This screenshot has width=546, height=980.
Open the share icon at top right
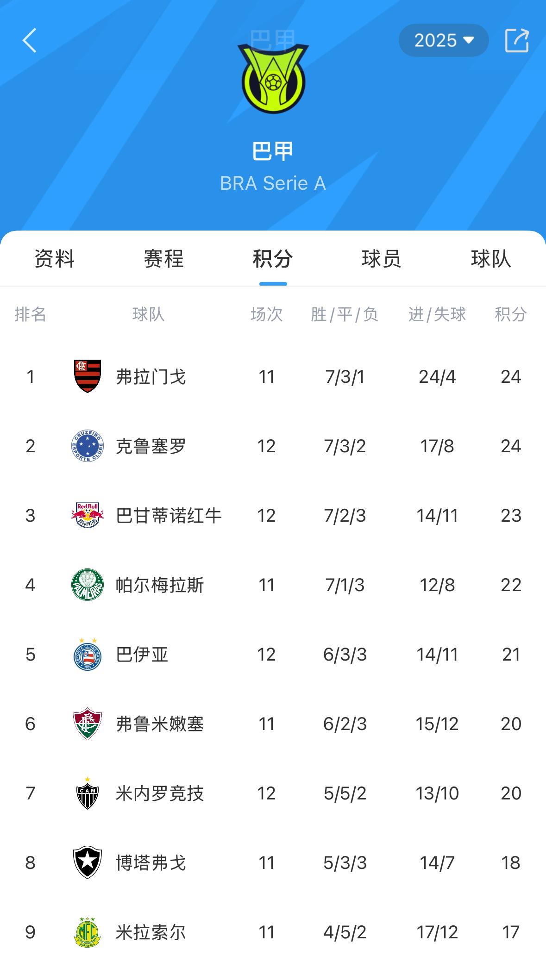(x=516, y=40)
